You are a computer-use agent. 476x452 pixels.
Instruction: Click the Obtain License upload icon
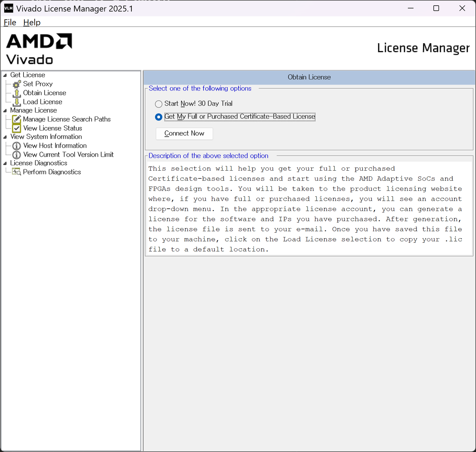(17, 93)
